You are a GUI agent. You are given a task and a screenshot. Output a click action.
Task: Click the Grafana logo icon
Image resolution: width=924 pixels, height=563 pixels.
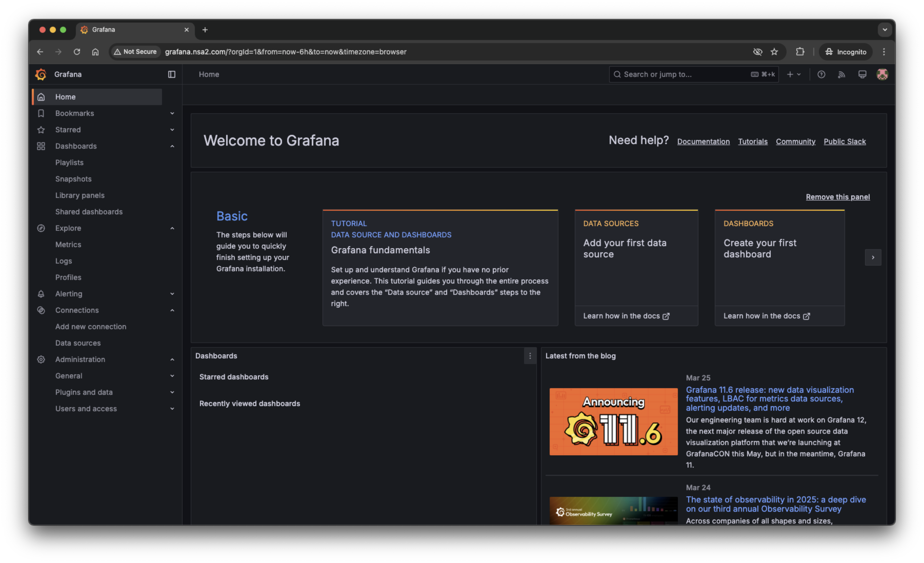point(41,74)
